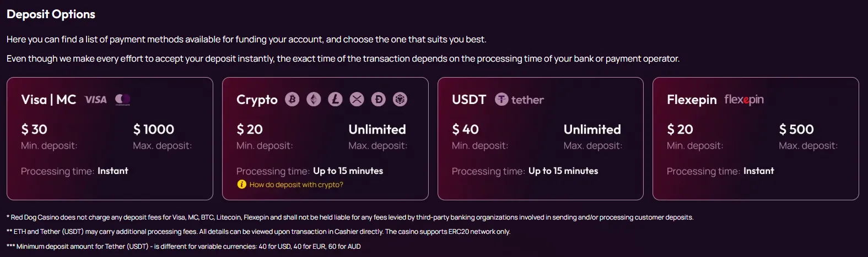The height and width of the screenshot is (257, 868).
Task: Click the $ 500 max deposit amount
Action: (796, 129)
